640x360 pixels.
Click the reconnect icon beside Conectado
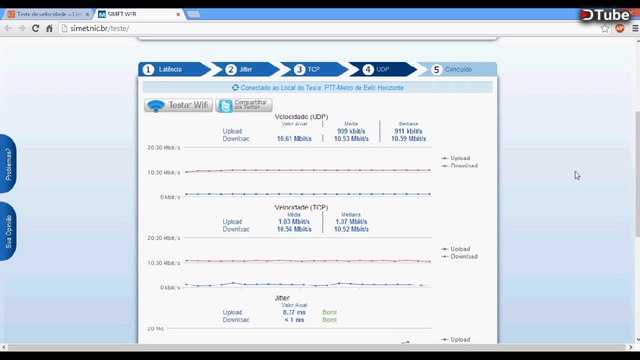235,87
